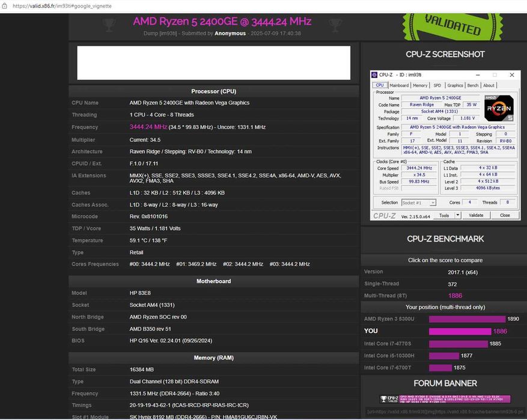Click the Close button in CPU-Z
Image resolution: width=527 pixels, height=420 pixels.
505,215
